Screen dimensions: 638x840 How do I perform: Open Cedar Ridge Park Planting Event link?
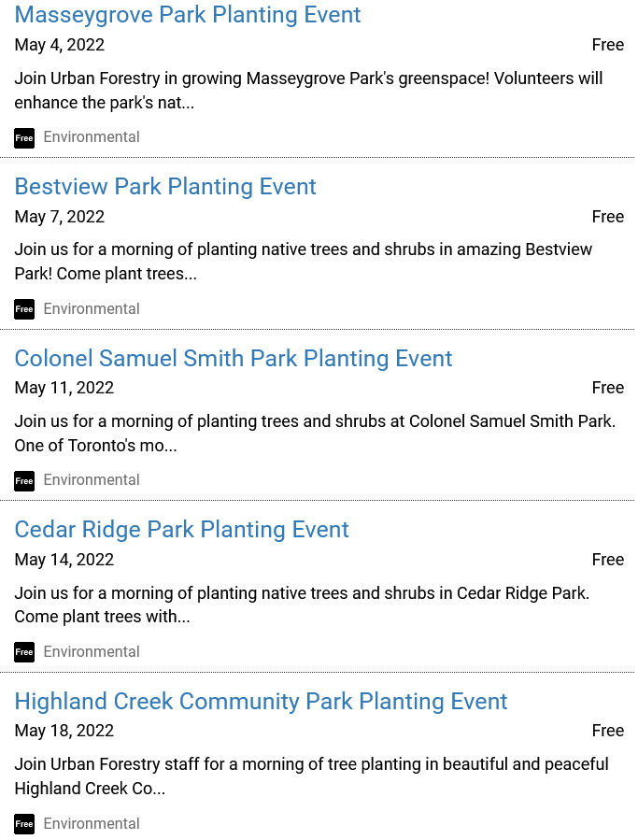[181, 530]
